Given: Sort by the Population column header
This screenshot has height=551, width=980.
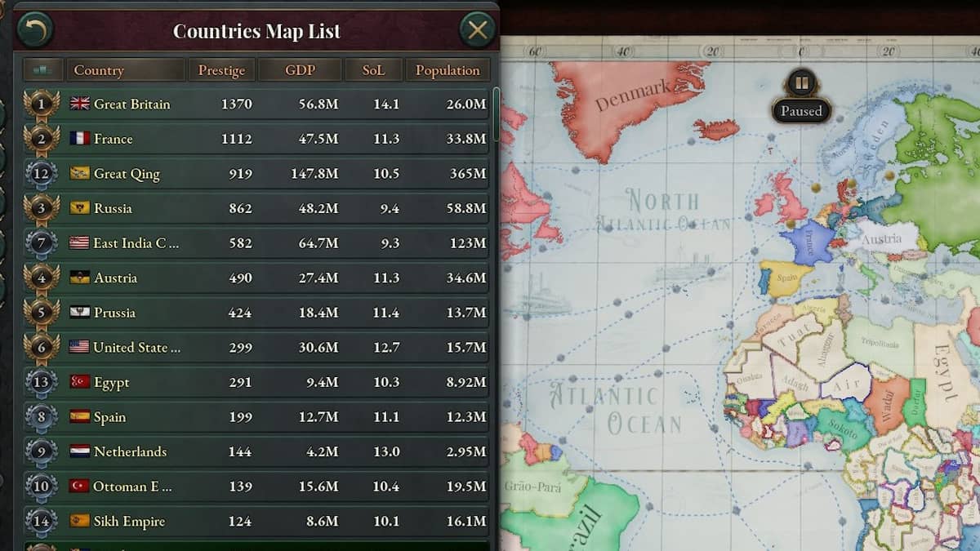Looking at the screenshot, I should [448, 70].
